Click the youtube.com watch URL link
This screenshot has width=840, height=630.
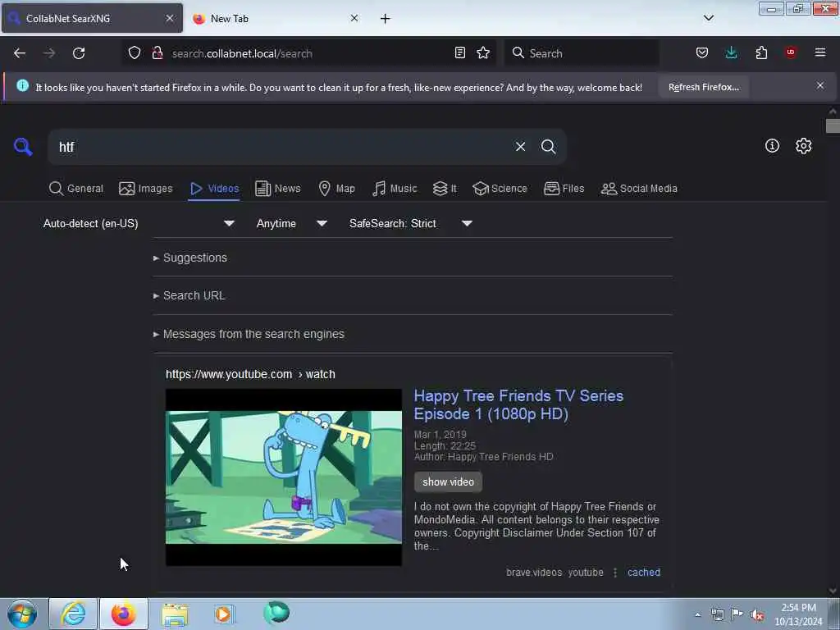(250, 374)
